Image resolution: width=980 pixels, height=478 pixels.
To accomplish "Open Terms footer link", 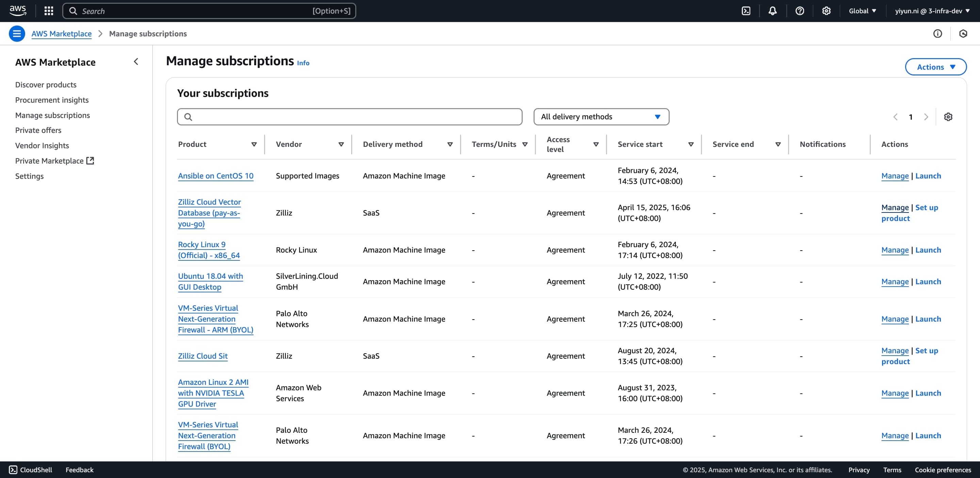I will 892,470.
